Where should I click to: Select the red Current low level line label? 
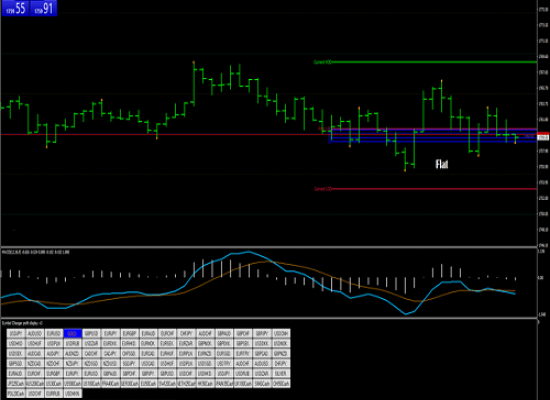(322, 189)
